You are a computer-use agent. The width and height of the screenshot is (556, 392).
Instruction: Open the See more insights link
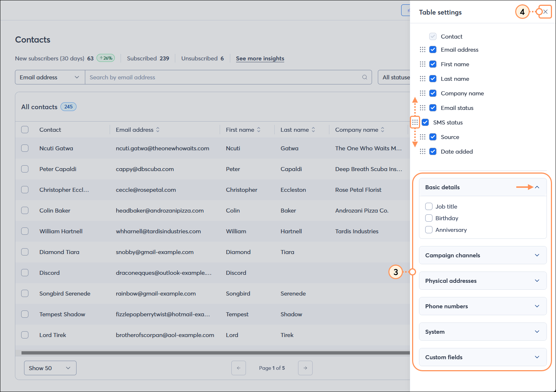tap(260, 58)
